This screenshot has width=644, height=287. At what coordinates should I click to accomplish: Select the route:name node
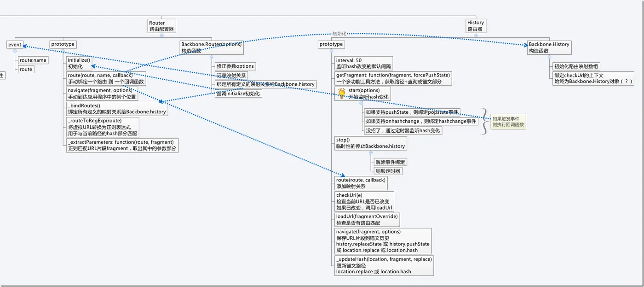point(33,60)
